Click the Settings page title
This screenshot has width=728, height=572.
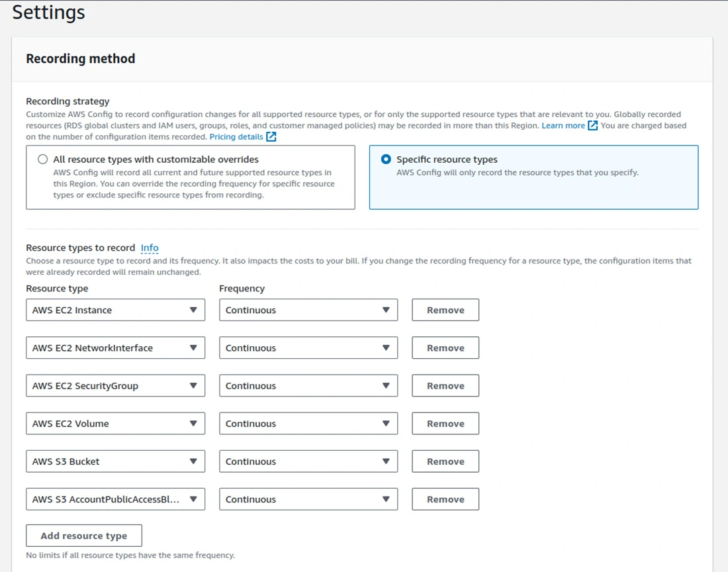point(49,12)
